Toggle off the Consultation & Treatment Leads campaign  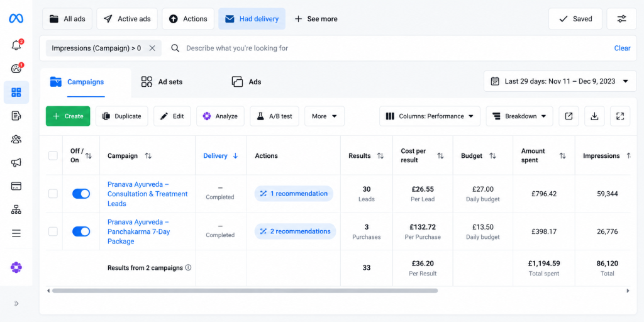(81, 194)
